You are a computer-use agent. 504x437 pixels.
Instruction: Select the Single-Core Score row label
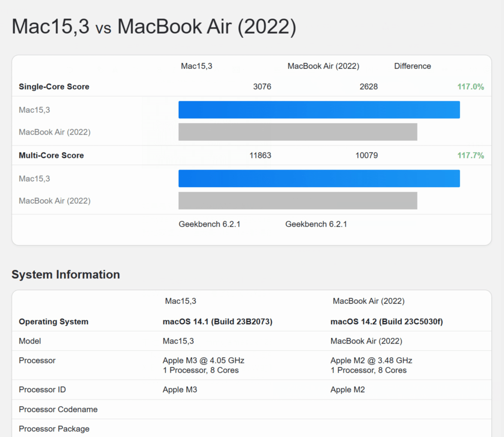click(54, 87)
